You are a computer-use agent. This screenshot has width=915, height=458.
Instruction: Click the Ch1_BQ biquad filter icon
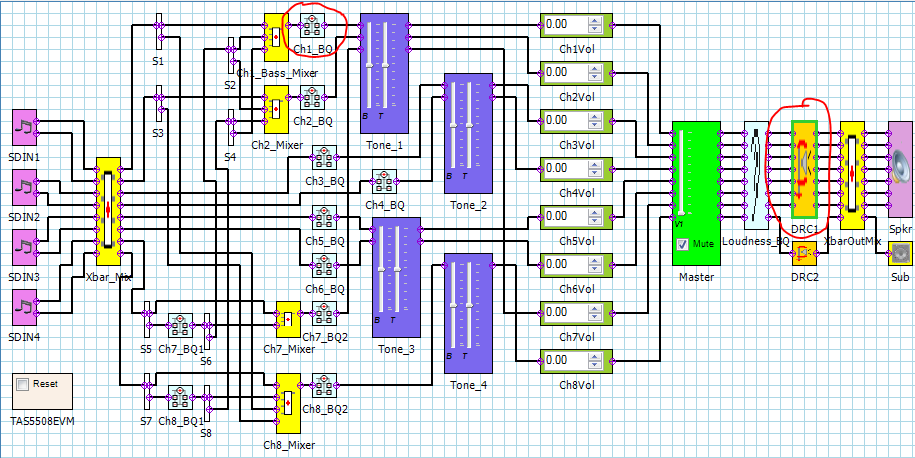pyautogui.click(x=313, y=26)
